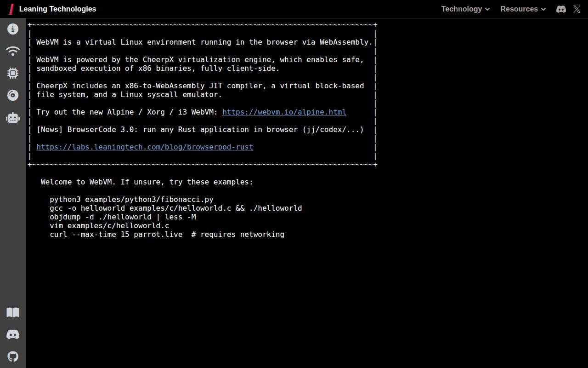Expand the Technology dropdown menu
The width and height of the screenshot is (588, 368).
click(x=465, y=9)
